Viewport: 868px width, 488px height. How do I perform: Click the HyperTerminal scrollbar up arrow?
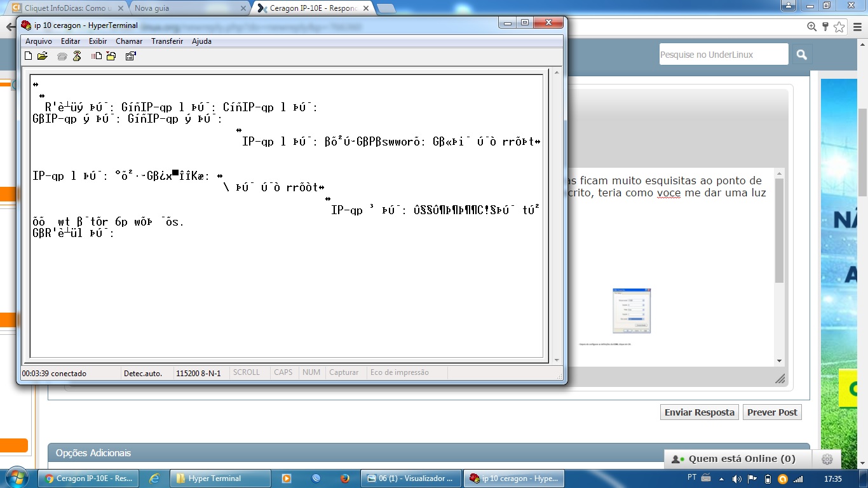(x=557, y=72)
